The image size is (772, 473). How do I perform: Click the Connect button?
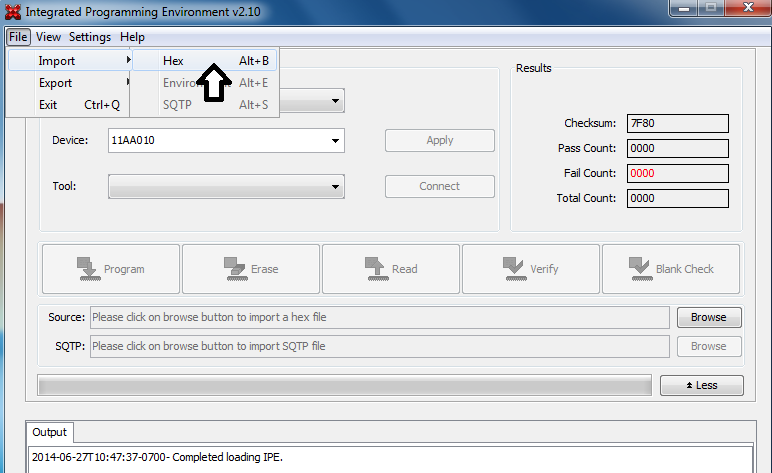pyautogui.click(x=440, y=186)
